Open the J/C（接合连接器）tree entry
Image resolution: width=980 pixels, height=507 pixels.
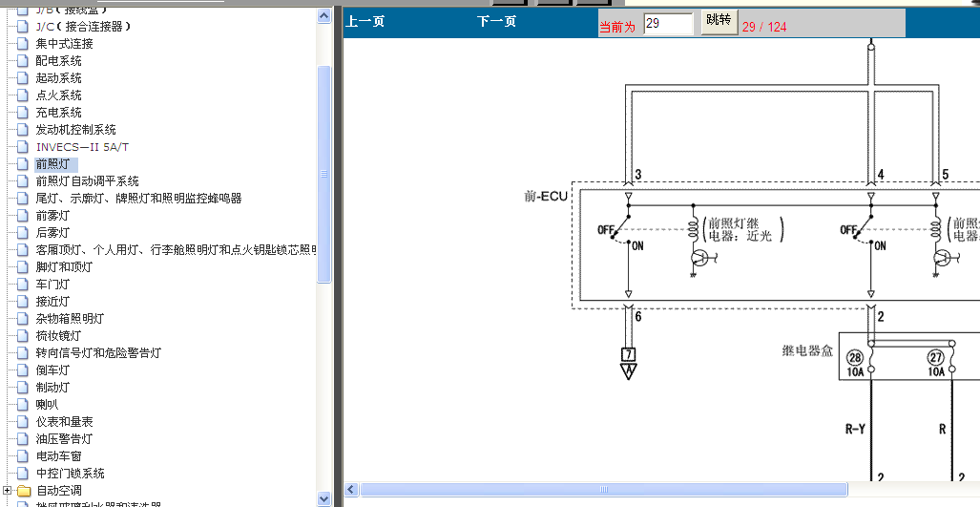pos(83,26)
